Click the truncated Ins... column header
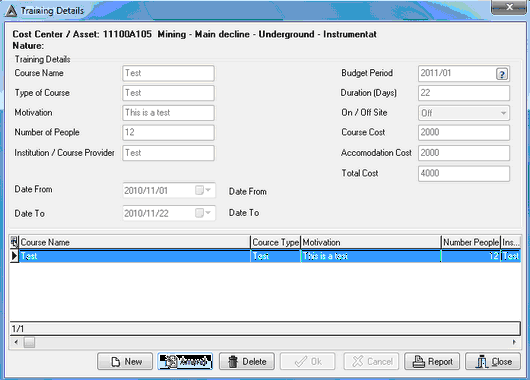530x380 pixels. pyautogui.click(x=510, y=242)
